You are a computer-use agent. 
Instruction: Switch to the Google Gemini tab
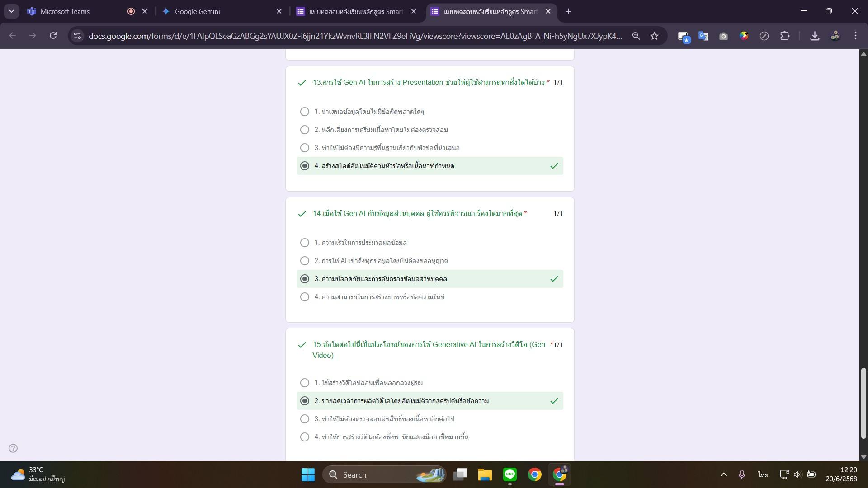[x=197, y=12]
